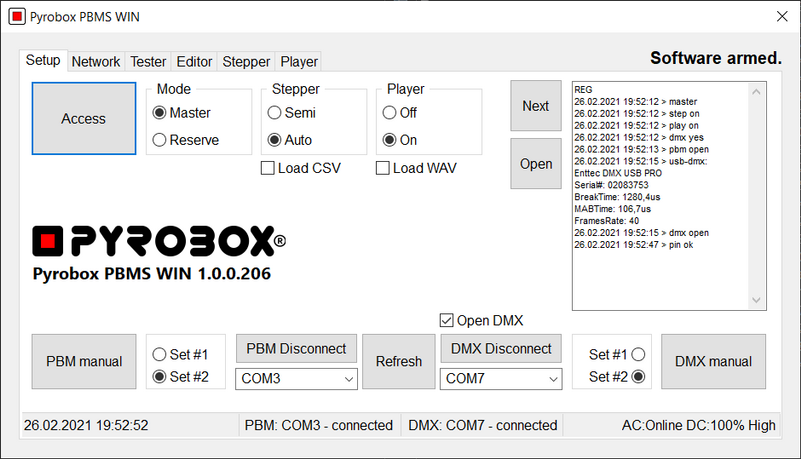Click log scrollbar up arrow
The width and height of the screenshot is (801, 459).
pyautogui.click(x=757, y=91)
